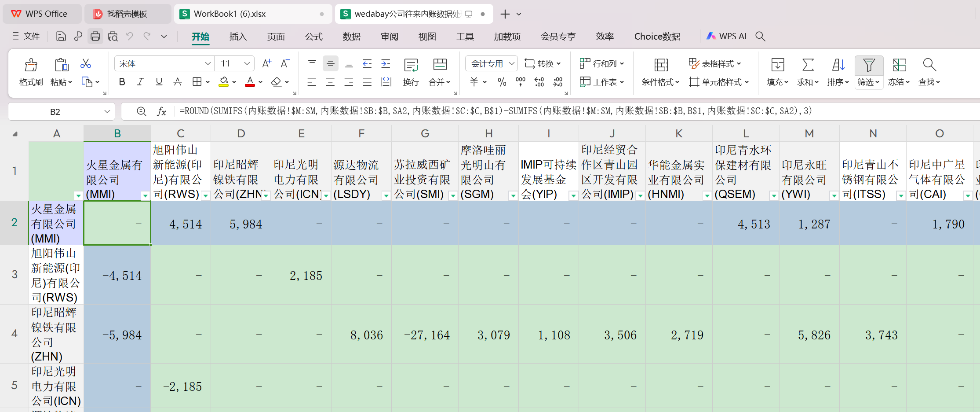Click the 行和列 (Rows and Columns) button
Image resolution: width=980 pixels, height=412 pixels.
(602, 64)
